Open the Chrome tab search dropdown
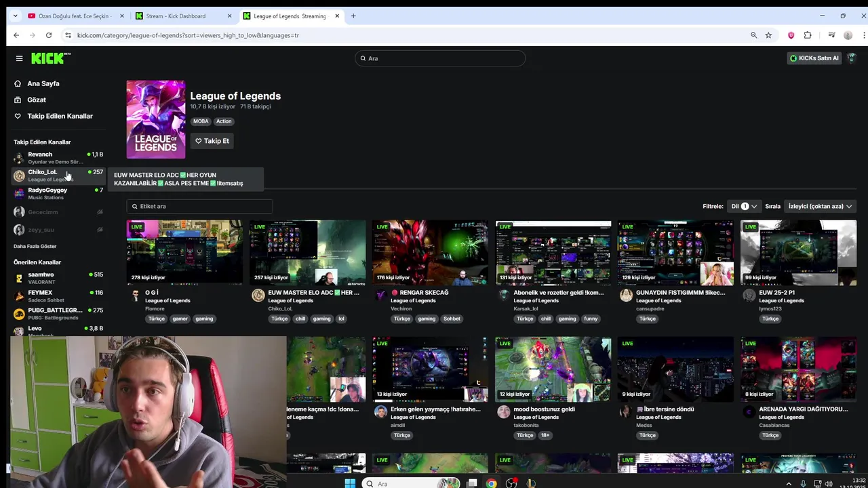The height and width of the screenshot is (488, 868). (x=16, y=16)
